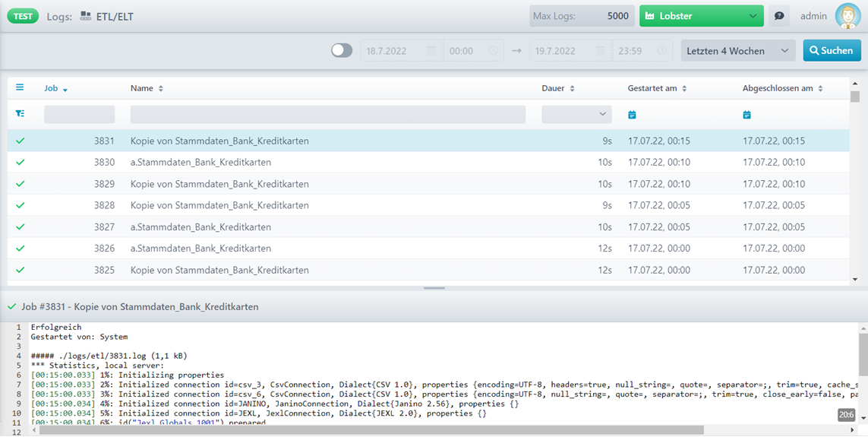Click the green TEST environment badge
868x437 pixels.
24,16
